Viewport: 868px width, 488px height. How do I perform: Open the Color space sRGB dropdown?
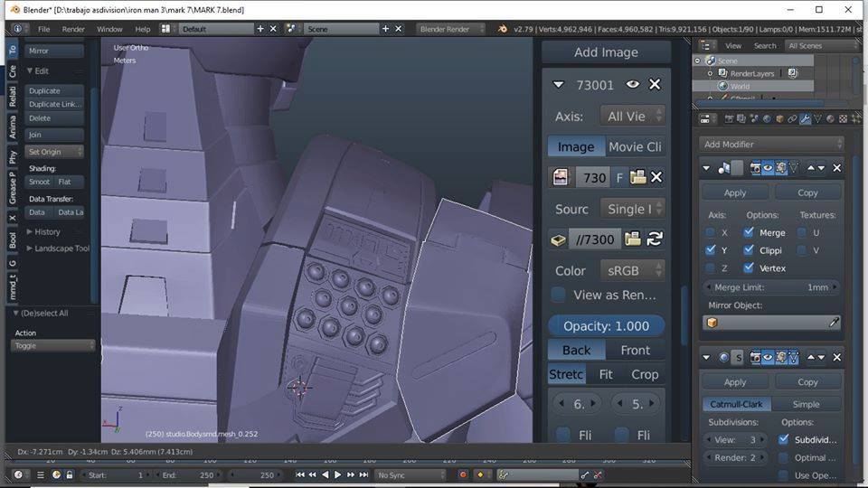(632, 270)
